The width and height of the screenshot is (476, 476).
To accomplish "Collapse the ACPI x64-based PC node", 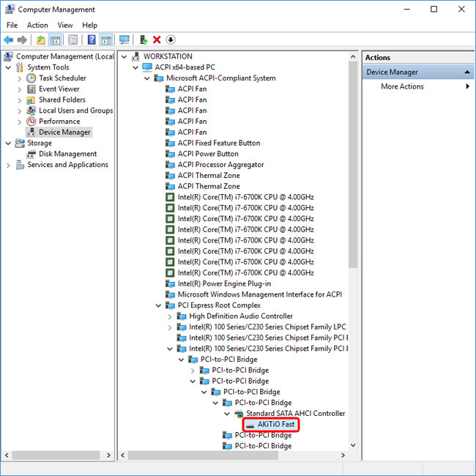I will (x=135, y=67).
